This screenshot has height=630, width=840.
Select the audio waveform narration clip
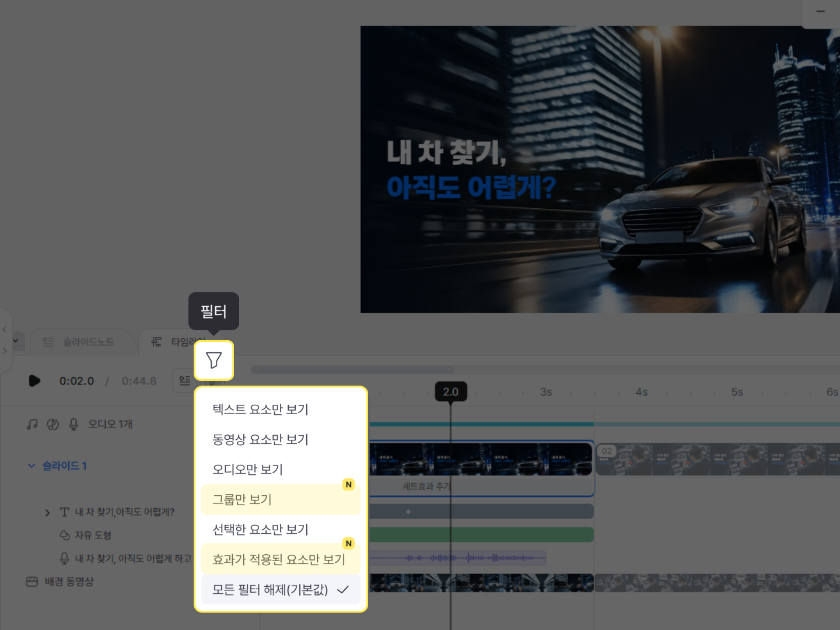pyautogui.click(x=458, y=558)
